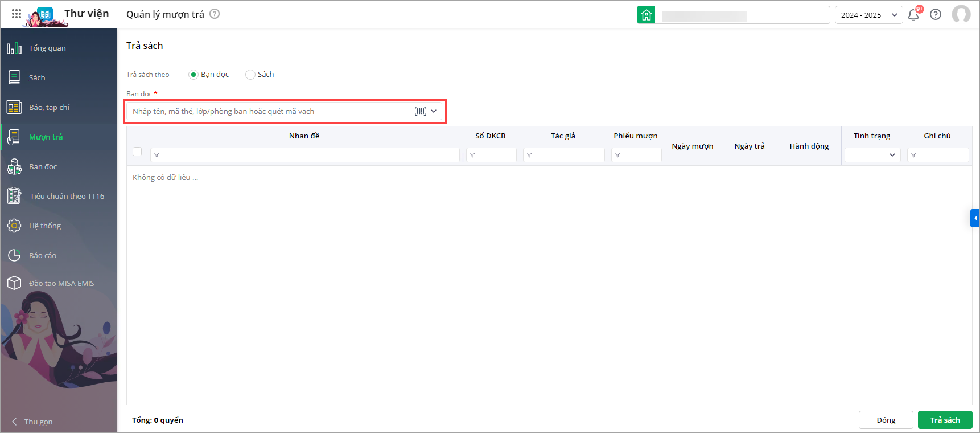Click the Bạn đọc reader icon

coord(14,166)
